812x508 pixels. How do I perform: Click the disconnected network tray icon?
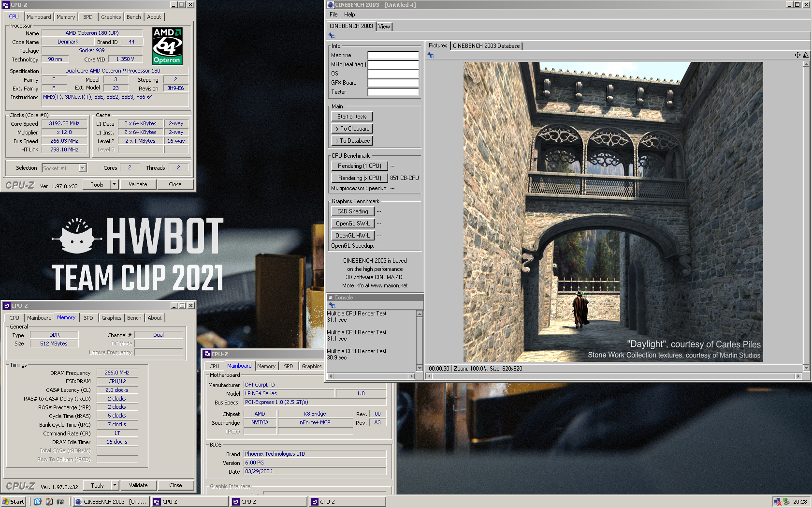tap(777, 502)
